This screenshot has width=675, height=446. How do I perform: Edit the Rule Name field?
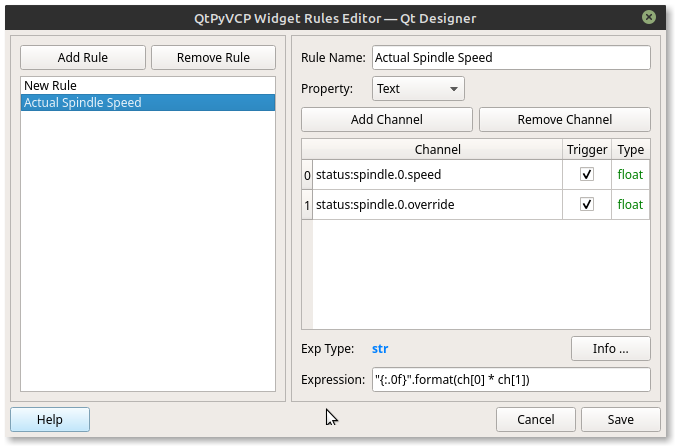511,58
